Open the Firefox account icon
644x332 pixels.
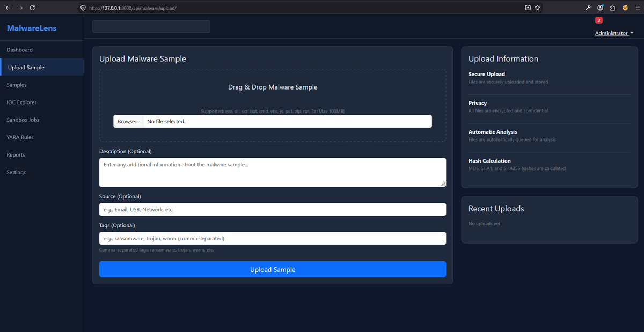tap(600, 8)
